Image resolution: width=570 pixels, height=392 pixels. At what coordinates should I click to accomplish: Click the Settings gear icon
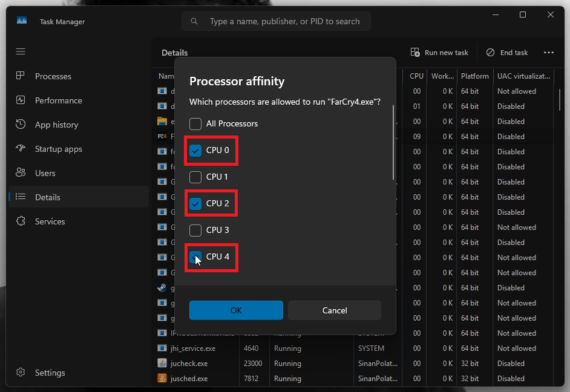click(21, 373)
